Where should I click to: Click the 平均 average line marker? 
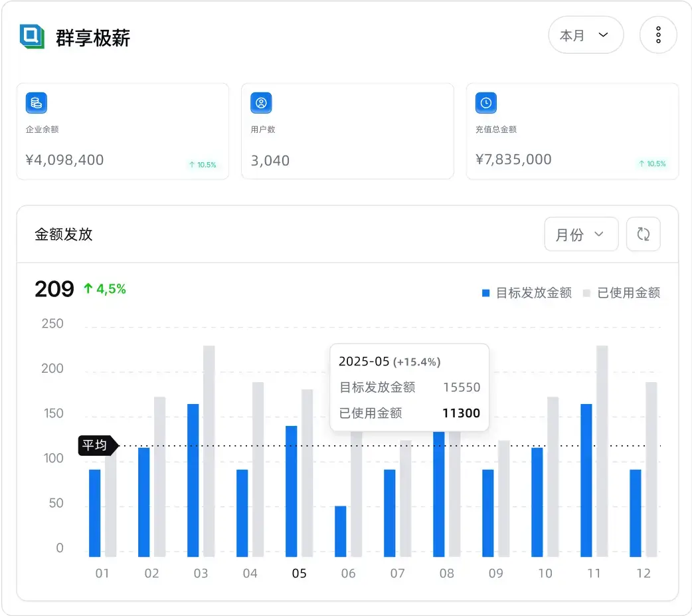[96, 445]
